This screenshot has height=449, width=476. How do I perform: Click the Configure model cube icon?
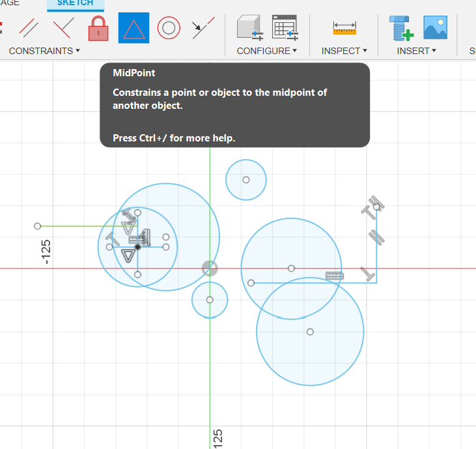pyautogui.click(x=250, y=28)
